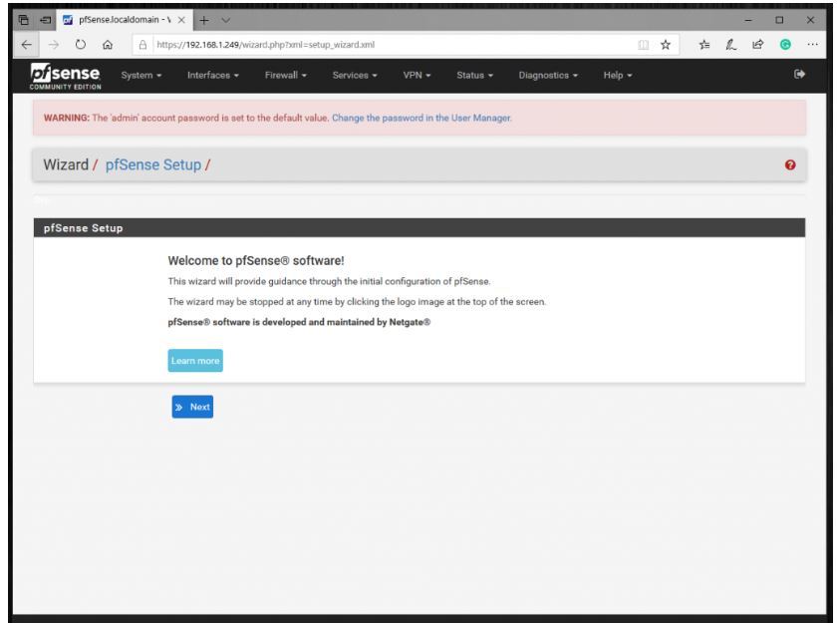Open the browser home page icon
The height and width of the screenshot is (623, 840).
(x=108, y=45)
